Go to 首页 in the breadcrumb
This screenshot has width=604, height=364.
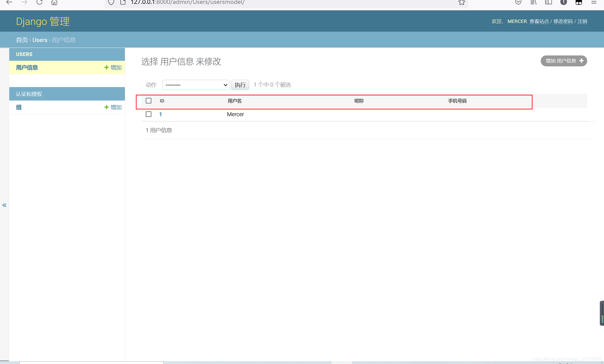pyautogui.click(x=22, y=40)
